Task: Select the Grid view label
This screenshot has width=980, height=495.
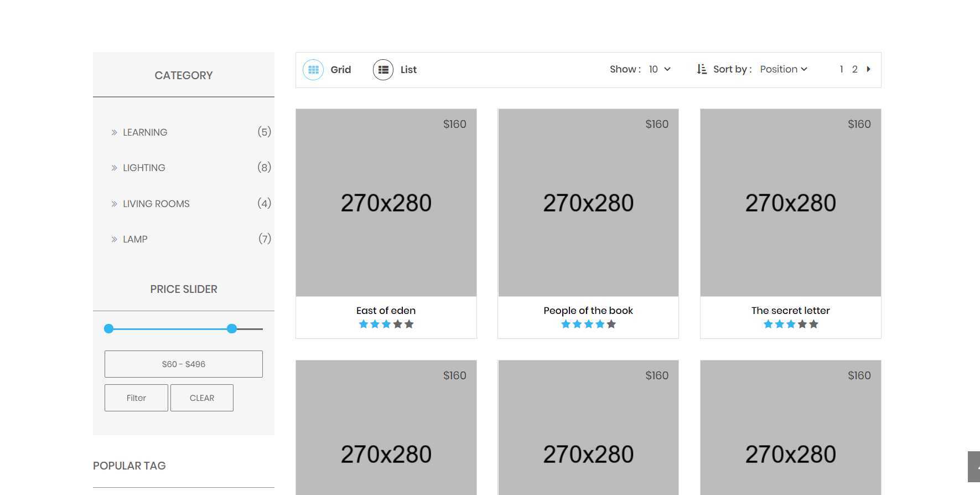Action: [341, 70]
